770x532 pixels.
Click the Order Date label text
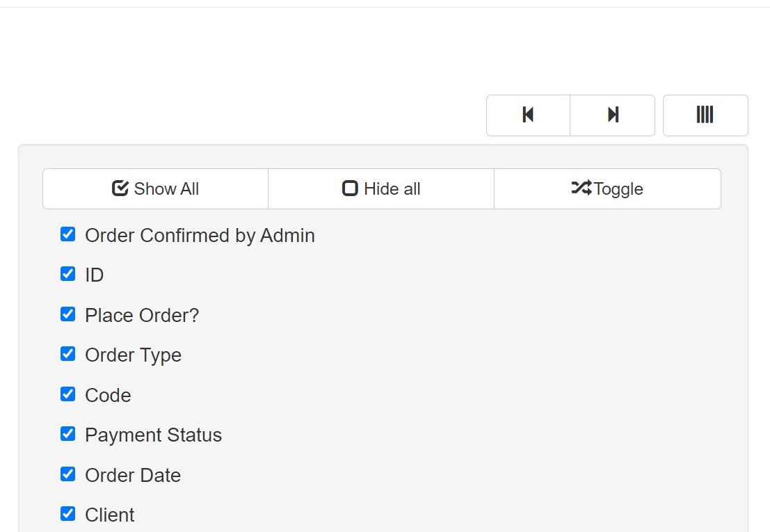(x=133, y=475)
